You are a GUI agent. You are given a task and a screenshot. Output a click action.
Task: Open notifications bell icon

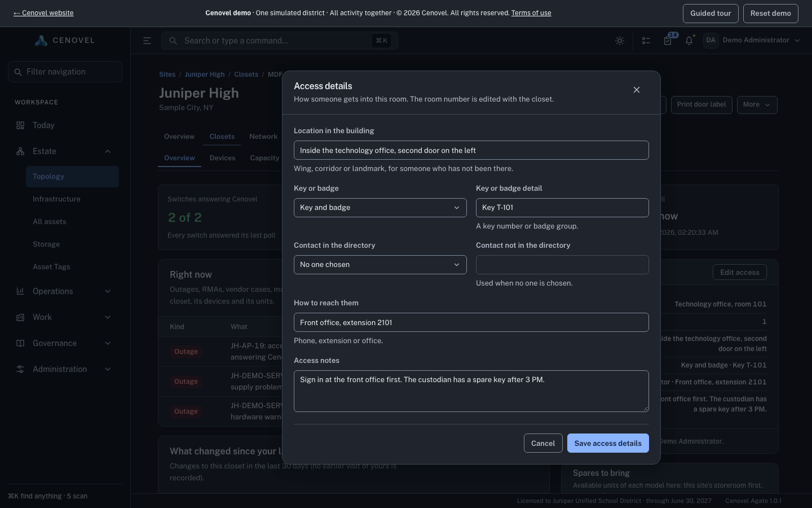689,41
